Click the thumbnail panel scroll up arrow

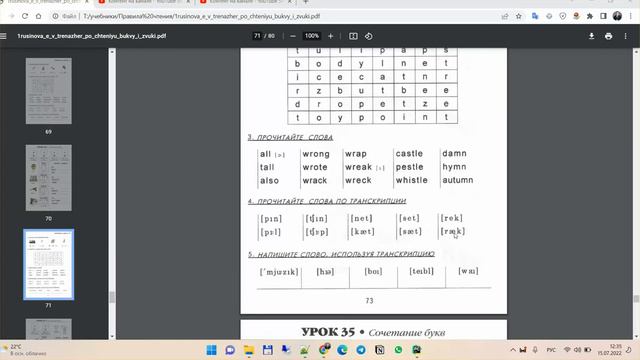tap(112, 52)
